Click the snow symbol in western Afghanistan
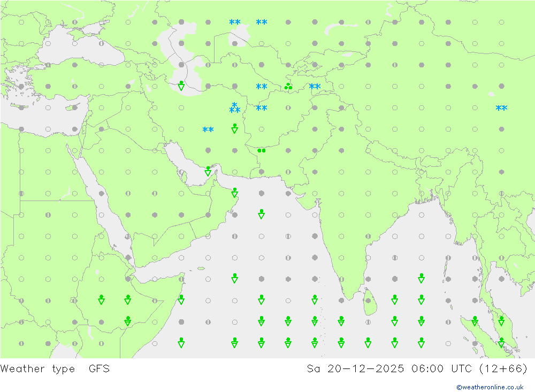This screenshot has height=392, width=535. click(262, 108)
